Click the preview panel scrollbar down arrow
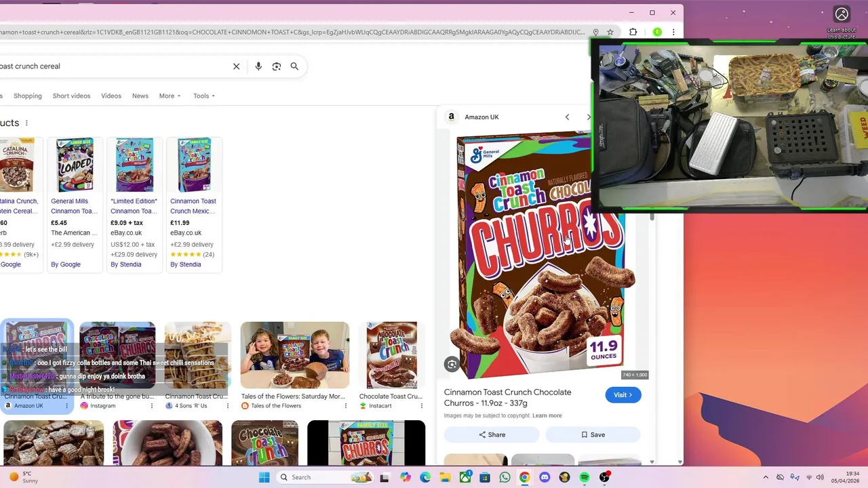Screen dimensions: 868x488 click(652, 462)
